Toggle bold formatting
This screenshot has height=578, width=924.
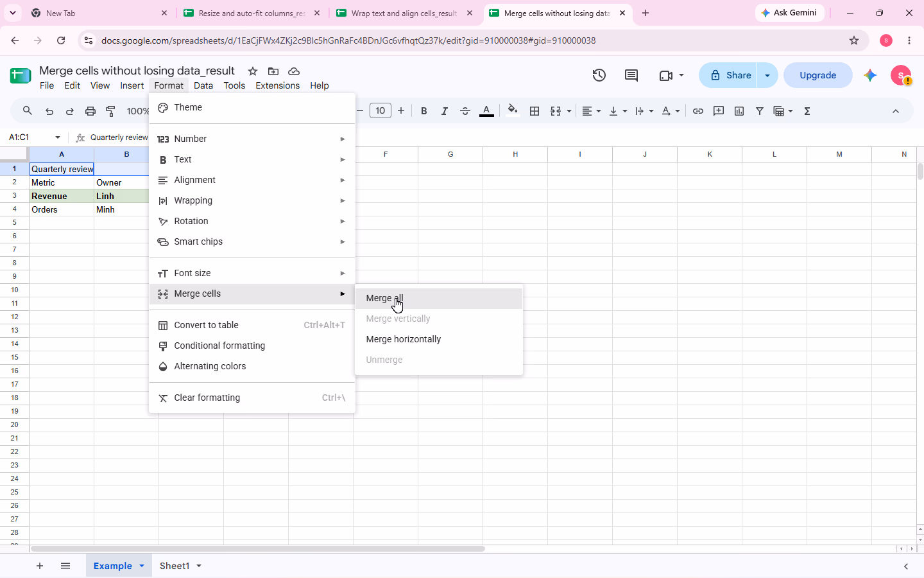(424, 111)
